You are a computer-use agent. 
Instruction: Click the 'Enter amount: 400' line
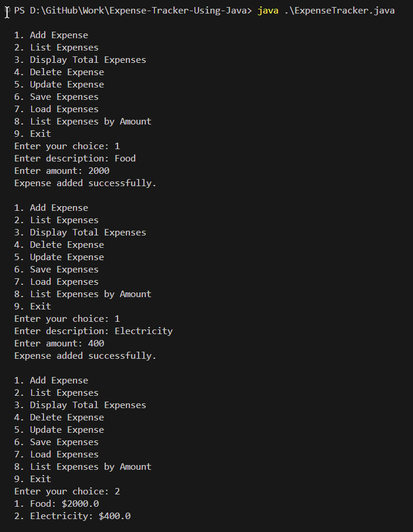coord(59,344)
